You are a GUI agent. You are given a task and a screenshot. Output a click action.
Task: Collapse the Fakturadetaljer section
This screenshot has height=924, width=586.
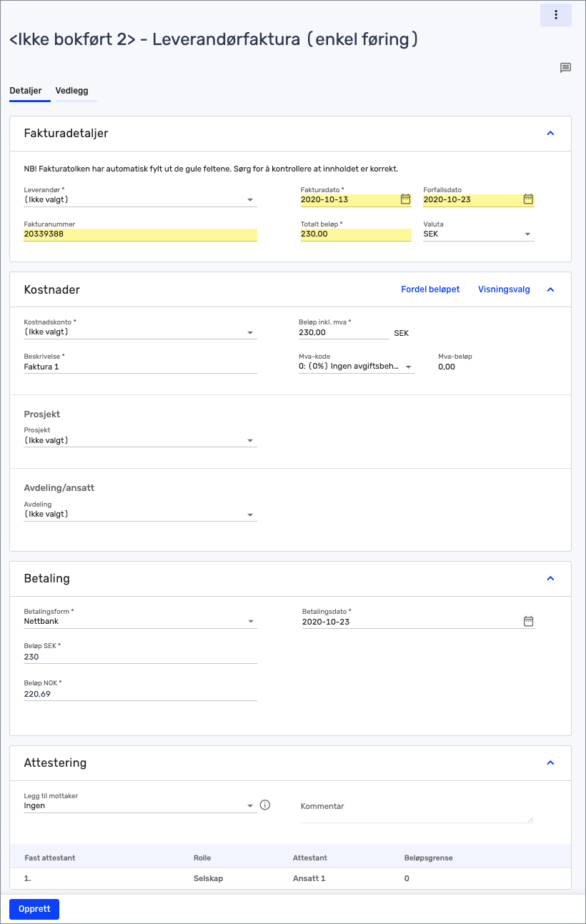pyautogui.click(x=550, y=133)
